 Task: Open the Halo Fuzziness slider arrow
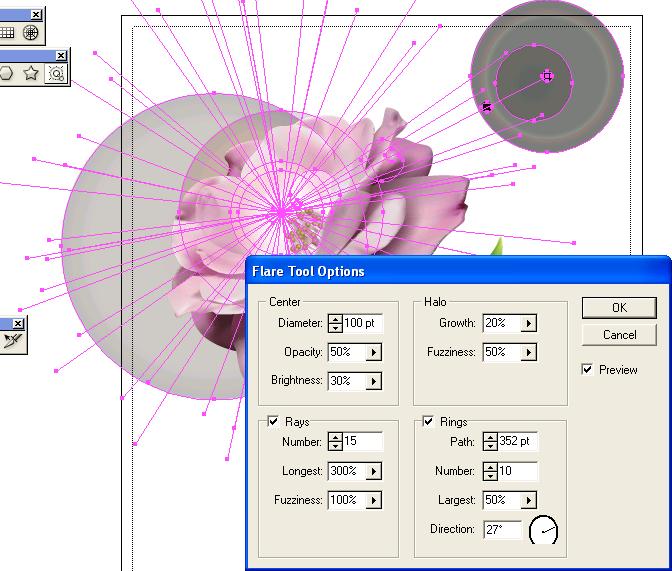pos(528,352)
